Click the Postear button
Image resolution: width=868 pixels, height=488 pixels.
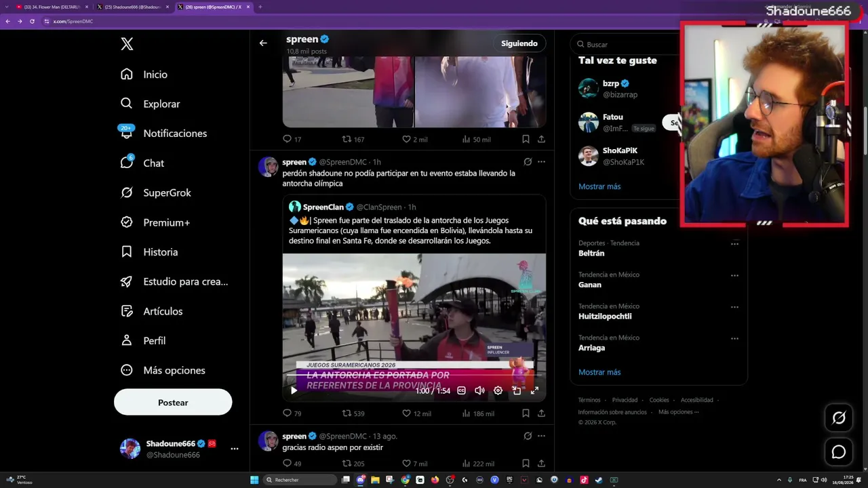[173, 403]
